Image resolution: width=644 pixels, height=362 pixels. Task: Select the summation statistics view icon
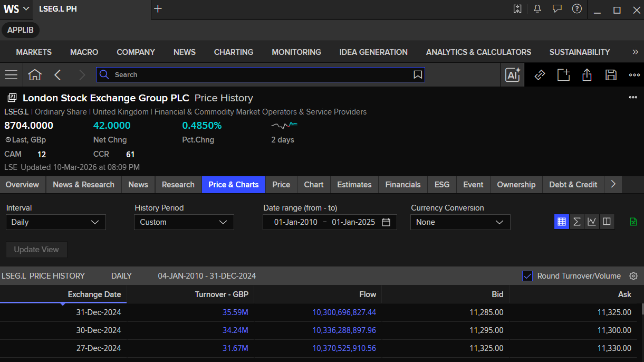[577, 222]
